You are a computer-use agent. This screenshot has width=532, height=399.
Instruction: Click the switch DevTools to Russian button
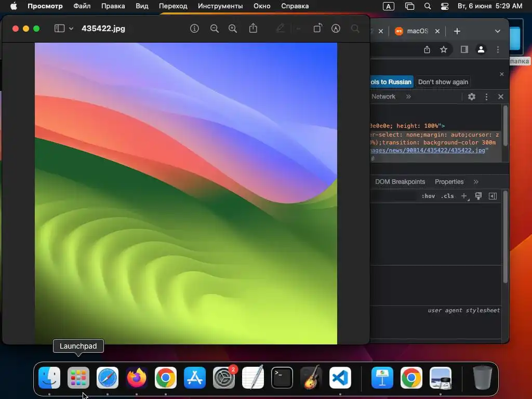point(392,82)
